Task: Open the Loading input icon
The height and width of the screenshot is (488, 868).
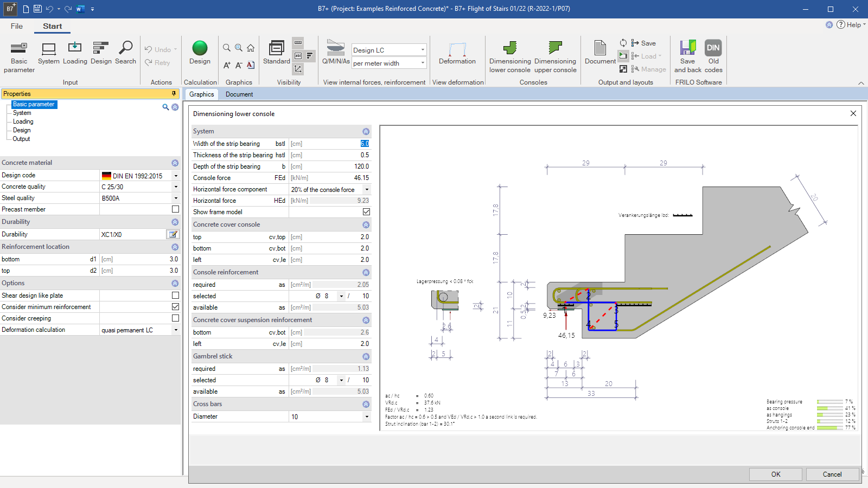Action: [x=75, y=54]
